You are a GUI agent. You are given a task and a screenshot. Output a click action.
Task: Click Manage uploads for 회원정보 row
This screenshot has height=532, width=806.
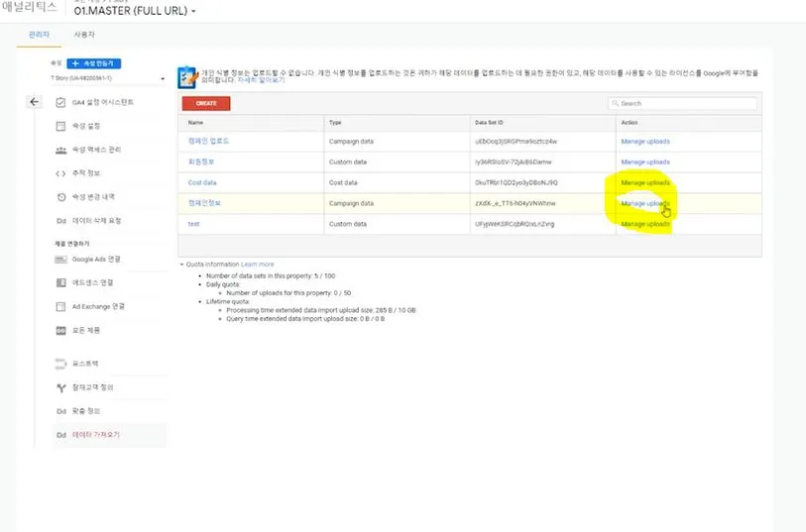coord(645,161)
